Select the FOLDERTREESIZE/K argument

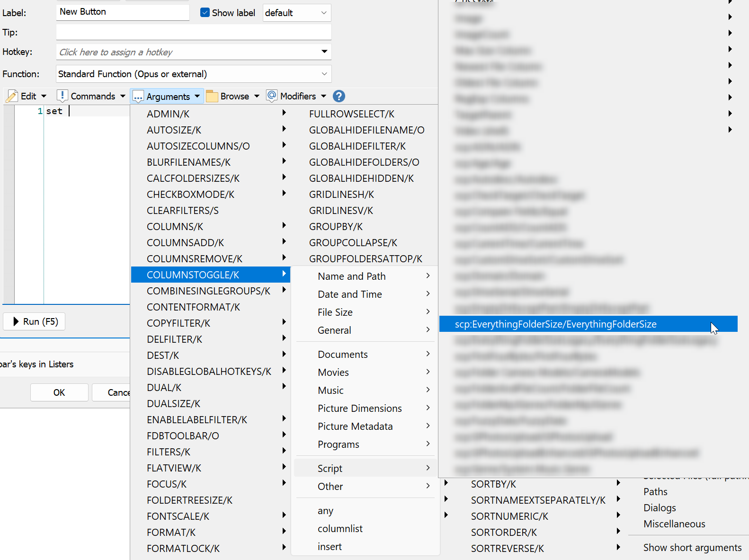(x=210, y=500)
